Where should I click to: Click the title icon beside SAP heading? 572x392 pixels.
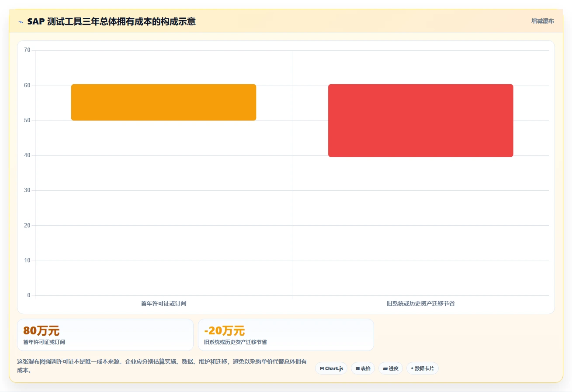point(21,22)
